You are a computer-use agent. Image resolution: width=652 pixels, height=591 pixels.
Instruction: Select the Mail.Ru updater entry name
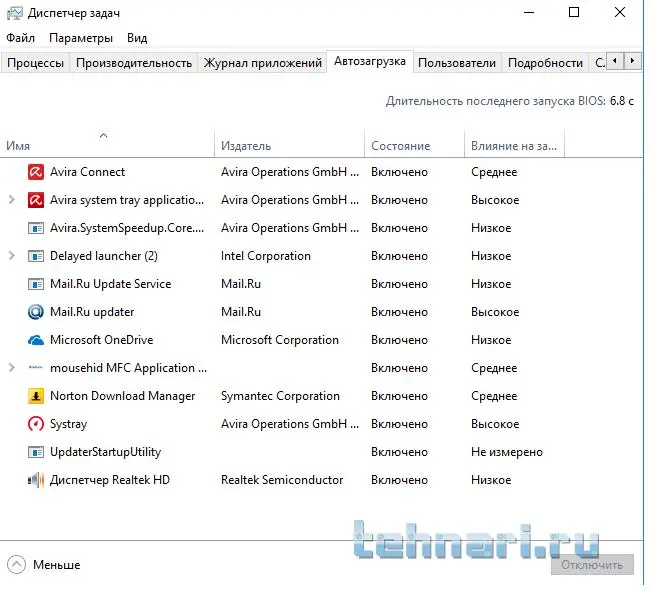tap(92, 312)
